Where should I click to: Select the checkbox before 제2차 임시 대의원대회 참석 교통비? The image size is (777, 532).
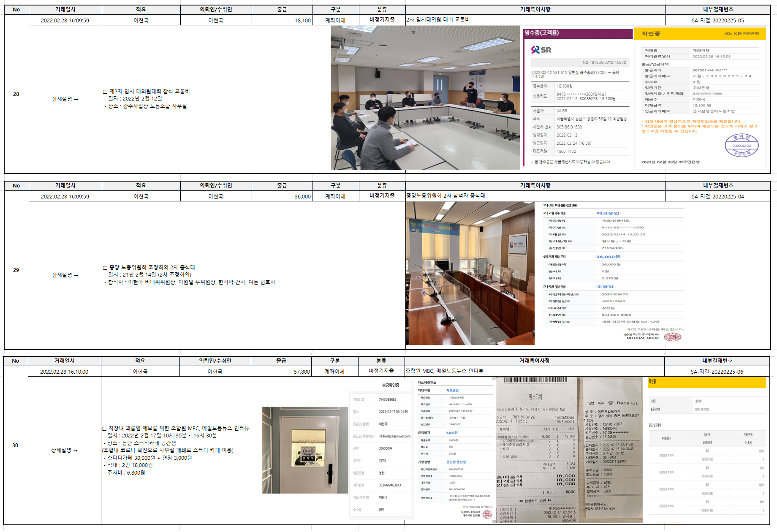coord(105,92)
